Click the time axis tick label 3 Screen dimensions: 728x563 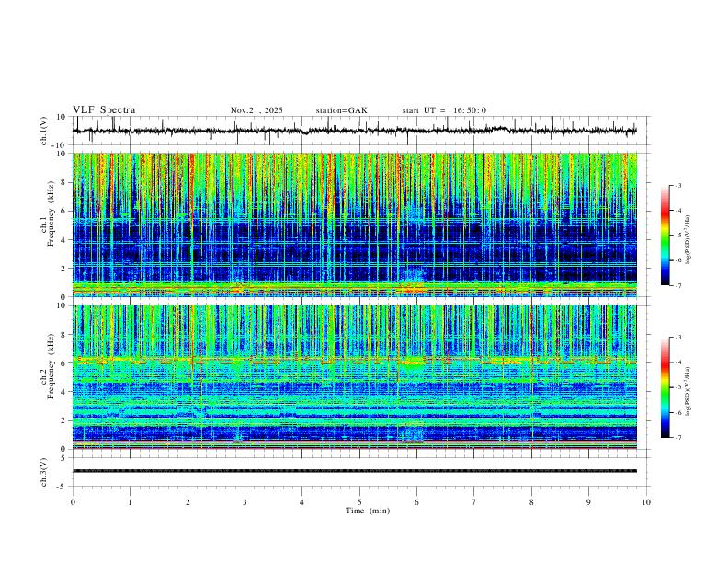[245, 502]
